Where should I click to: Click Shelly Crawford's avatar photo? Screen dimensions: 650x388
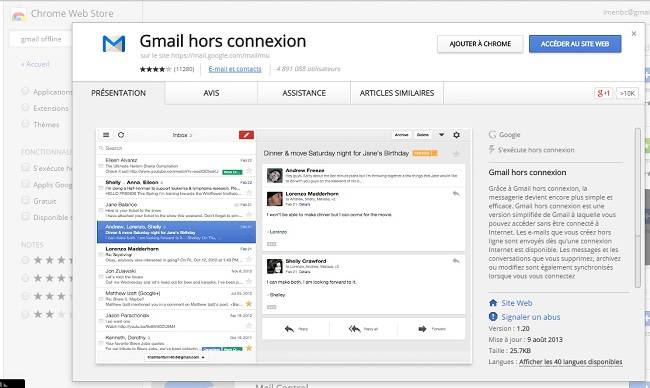tap(274, 267)
